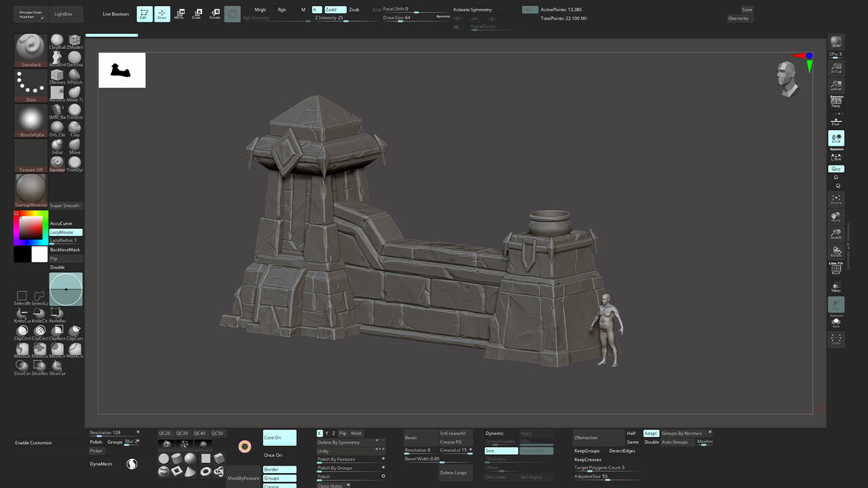Toggle Zadd mode
Viewport: 868px width, 488px height.
coord(335,9)
